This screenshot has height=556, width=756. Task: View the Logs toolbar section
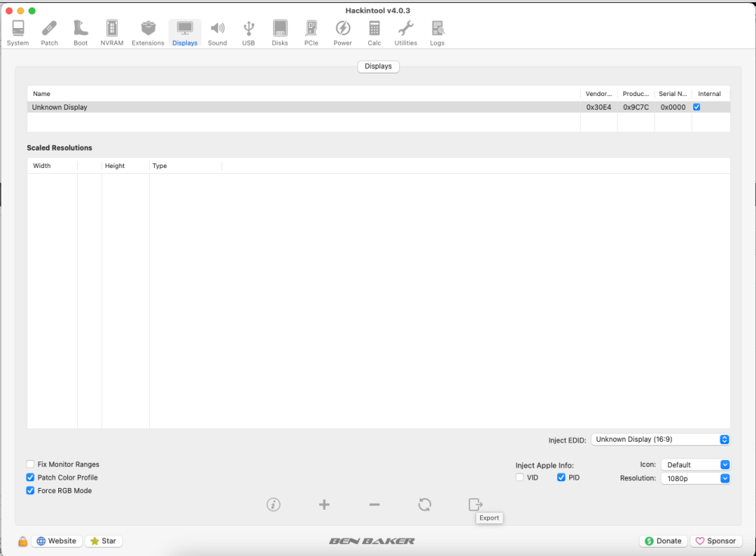(437, 33)
